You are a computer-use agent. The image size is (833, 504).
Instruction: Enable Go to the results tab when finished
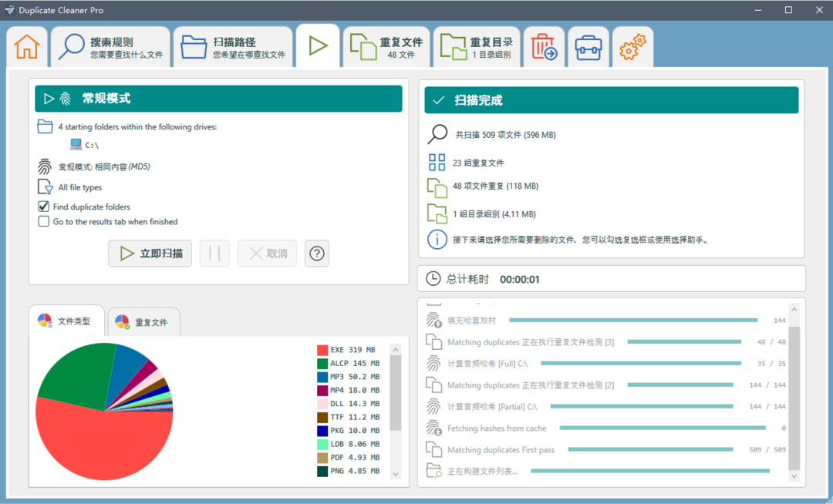44,222
